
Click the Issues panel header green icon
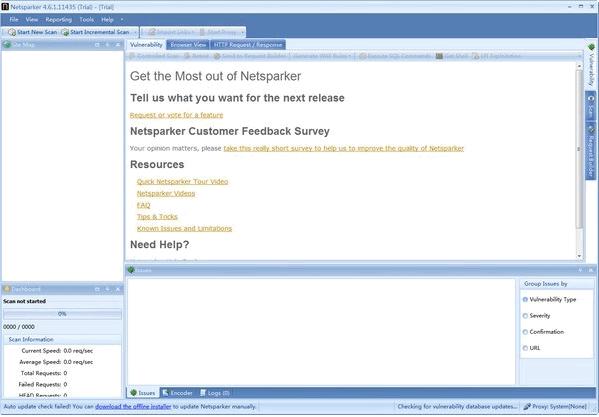pyautogui.click(x=131, y=270)
